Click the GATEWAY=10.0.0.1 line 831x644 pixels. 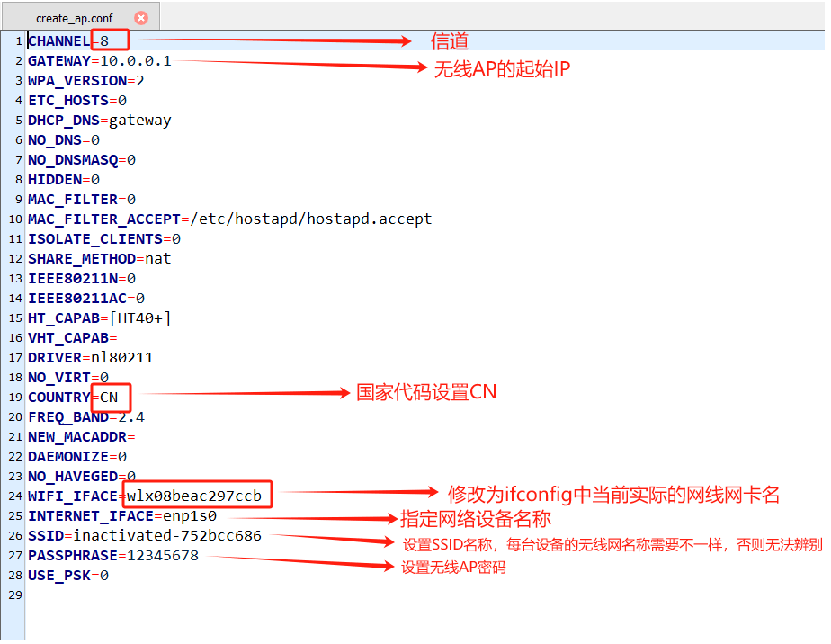[x=100, y=61]
